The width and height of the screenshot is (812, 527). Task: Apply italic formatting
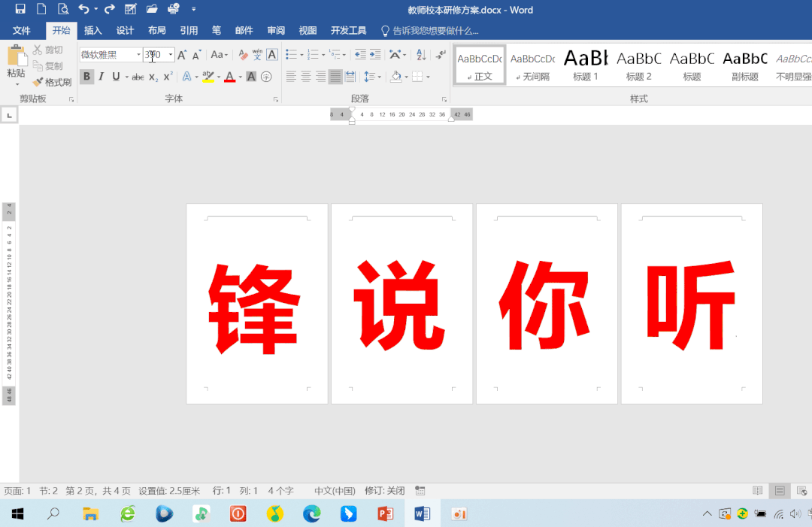point(99,77)
